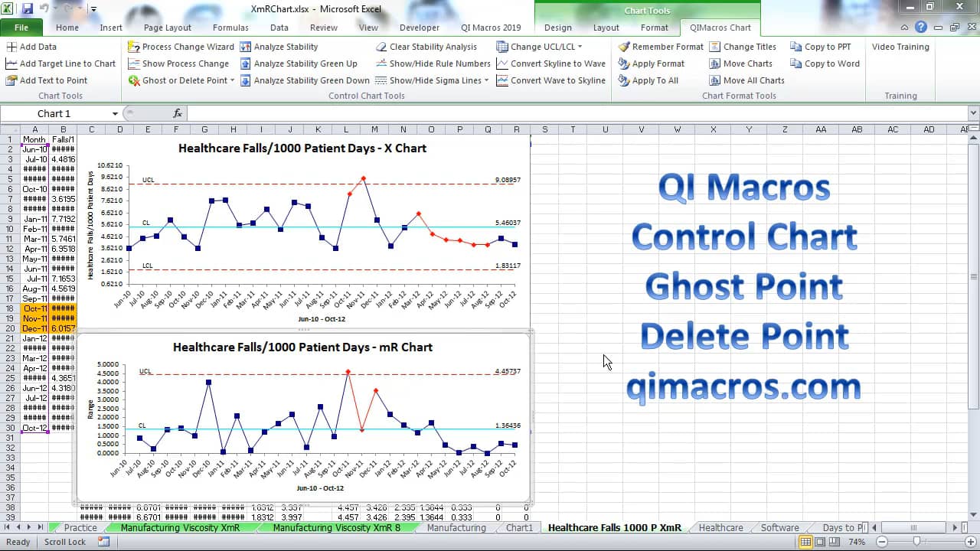The height and width of the screenshot is (551, 980).
Task: Click Copy to PPT
Action: coord(820,47)
